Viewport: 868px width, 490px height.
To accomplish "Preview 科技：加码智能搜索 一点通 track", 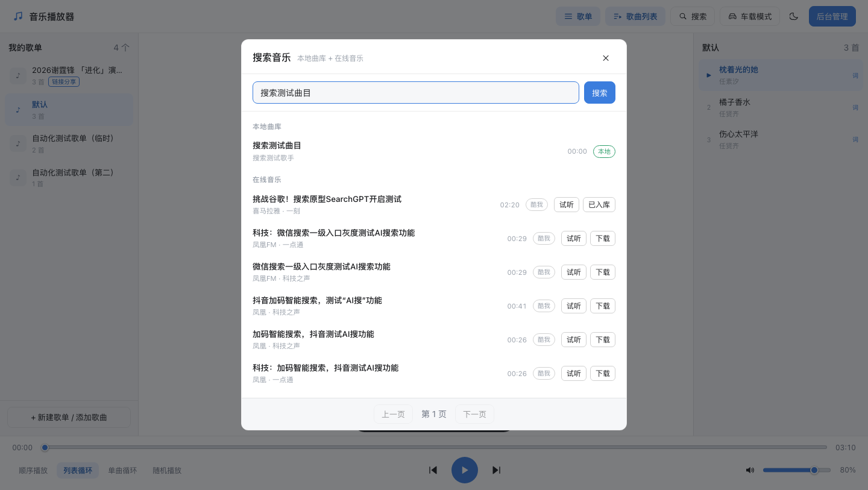I will (x=574, y=374).
